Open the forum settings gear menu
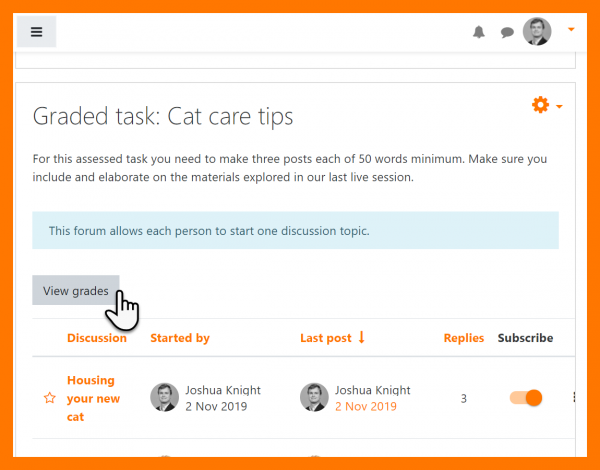 pos(541,105)
